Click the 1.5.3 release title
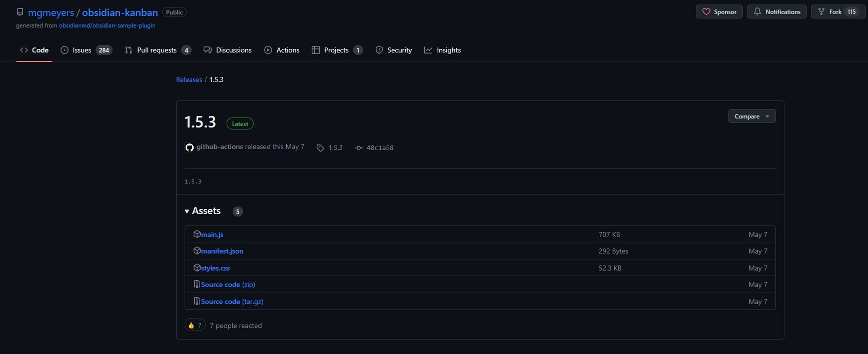The width and height of the screenshot is (868, 354). [200, 122]
